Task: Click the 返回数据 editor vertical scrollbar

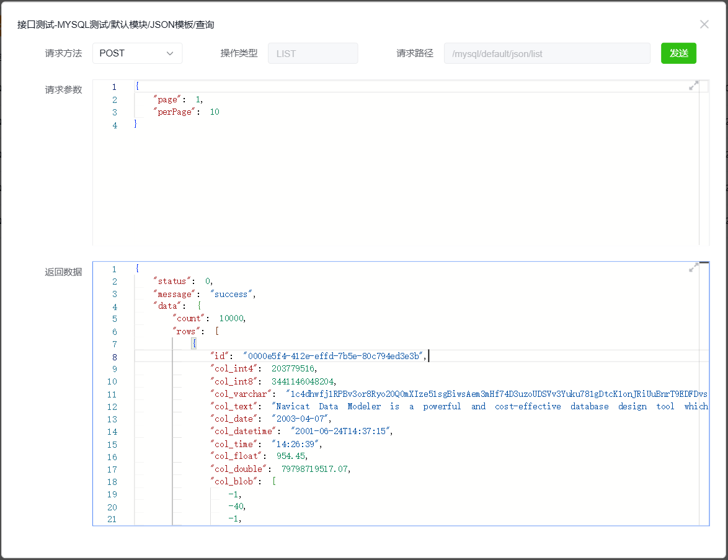Action: point(704,394)
